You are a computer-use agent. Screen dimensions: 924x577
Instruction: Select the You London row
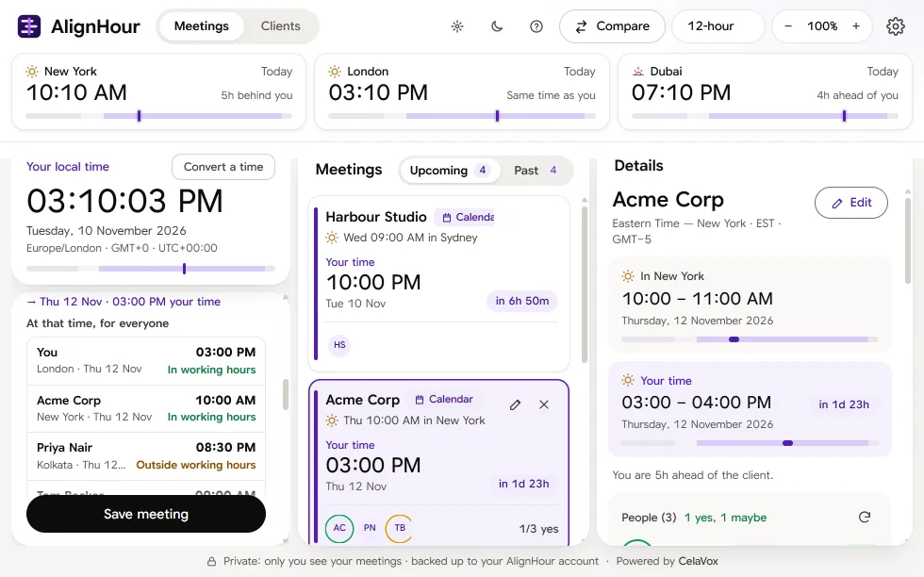146,361
